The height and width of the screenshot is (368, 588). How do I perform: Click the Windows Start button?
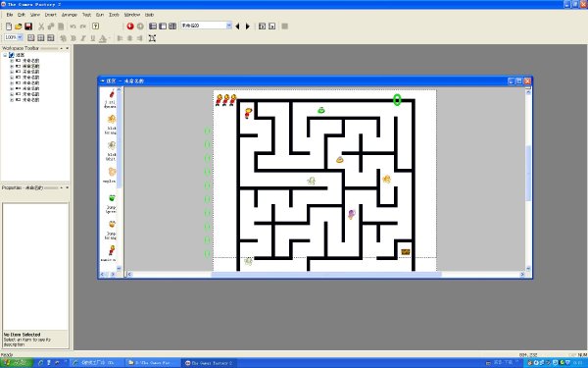pyautogui.click(x=17, y=363)
